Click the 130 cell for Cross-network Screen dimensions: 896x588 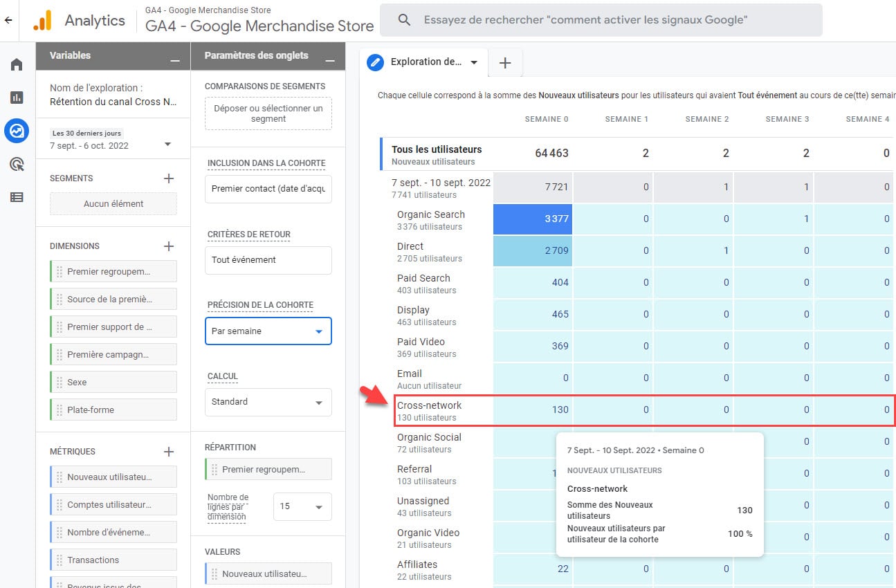[533, 410]
